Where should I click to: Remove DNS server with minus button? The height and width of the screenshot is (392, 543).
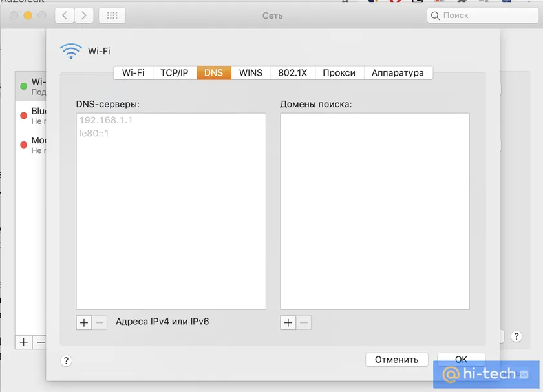pos(100,323)
